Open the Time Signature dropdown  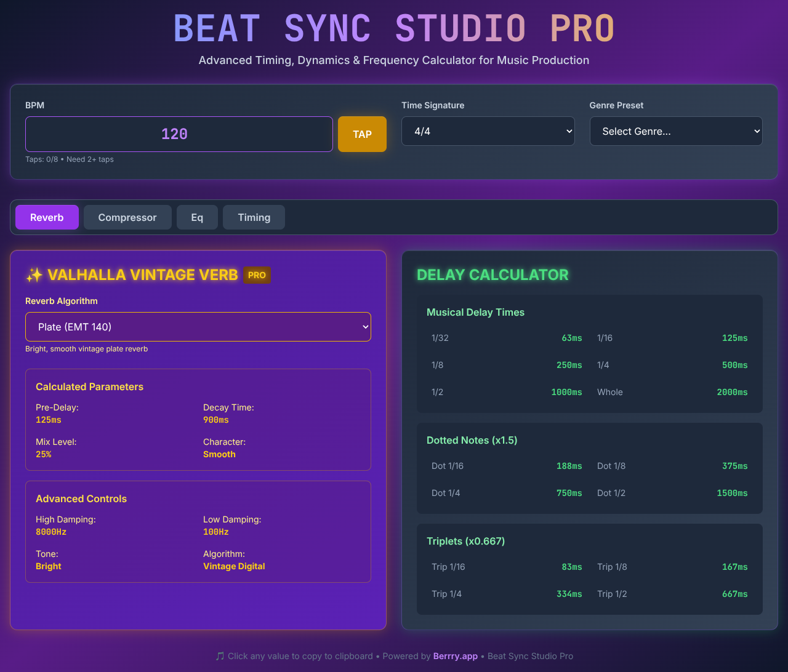[488, 131]
